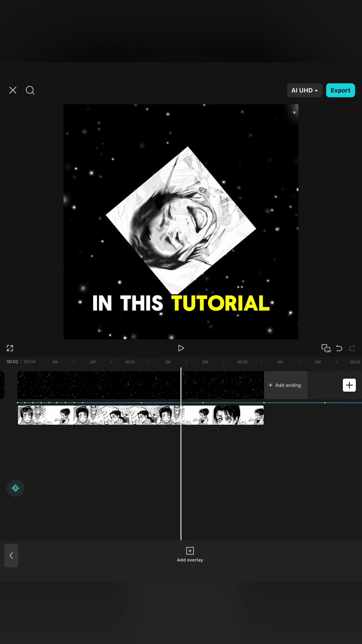
Task: Click Add ending on the main track
Action: click(285, 385)
